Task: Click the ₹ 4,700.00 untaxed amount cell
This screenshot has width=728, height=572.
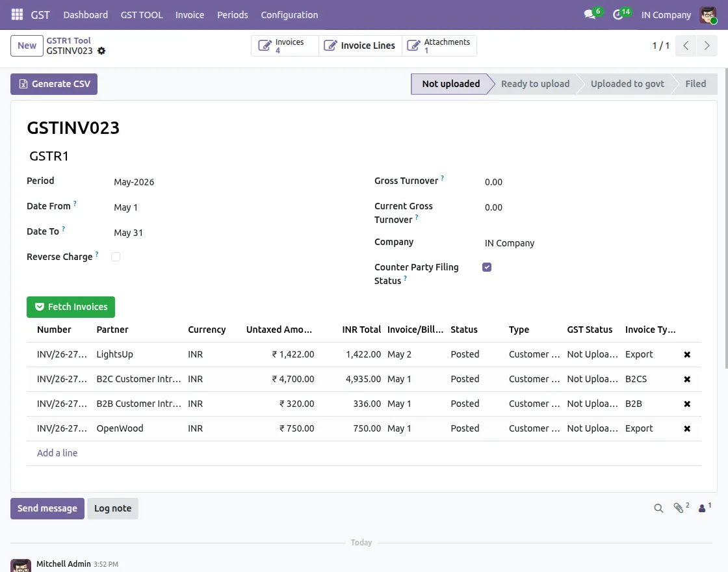Action: click(x=293, y=380)
